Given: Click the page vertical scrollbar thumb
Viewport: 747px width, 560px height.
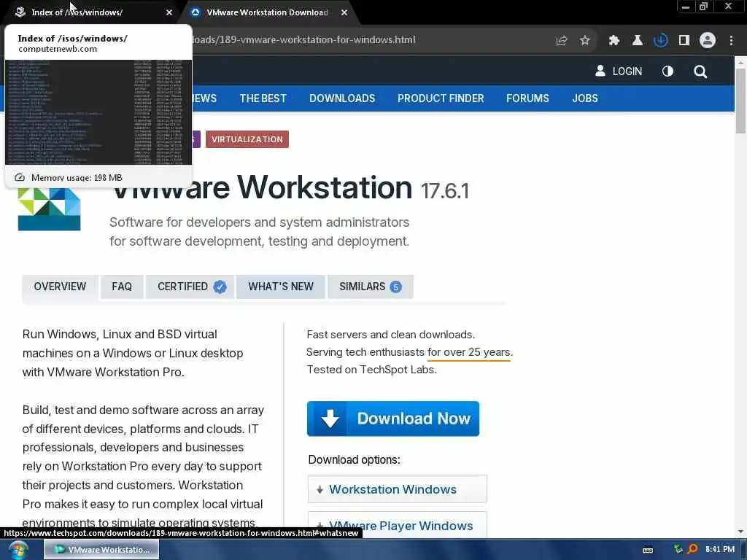Looking at the screenshot, I should coord(740,100).
